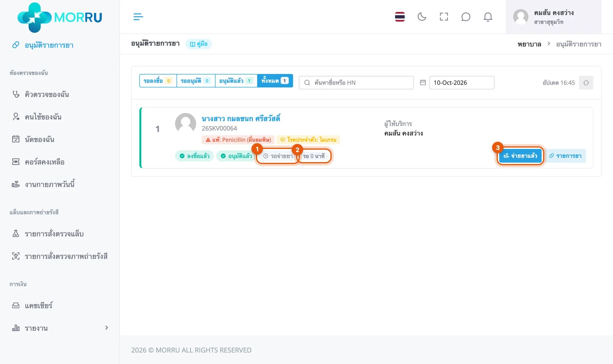Click the patient avatar thumbnail
Screen dimensions: 613x364
pos(185,123)
